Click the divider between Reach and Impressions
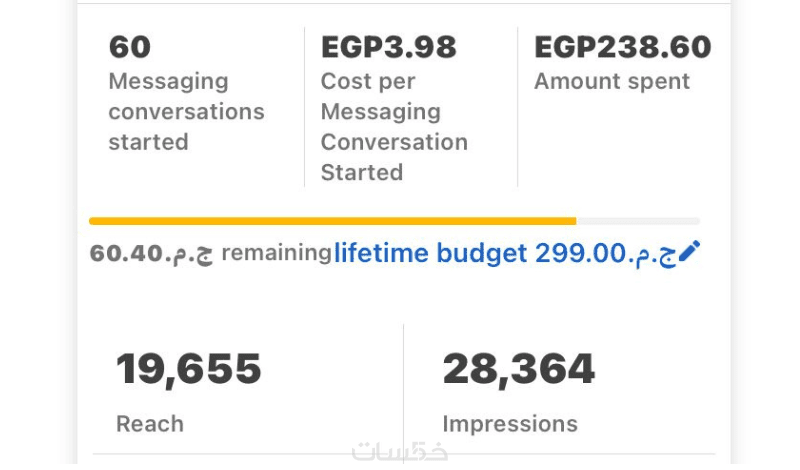The width and height of the screenshot is (800, 470). [404, 390]
